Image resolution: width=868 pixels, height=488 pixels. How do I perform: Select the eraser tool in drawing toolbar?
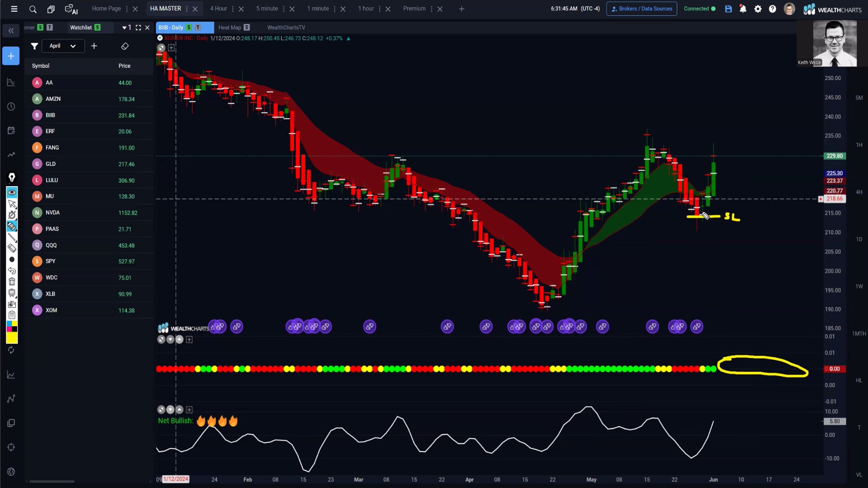coord(12,248)
